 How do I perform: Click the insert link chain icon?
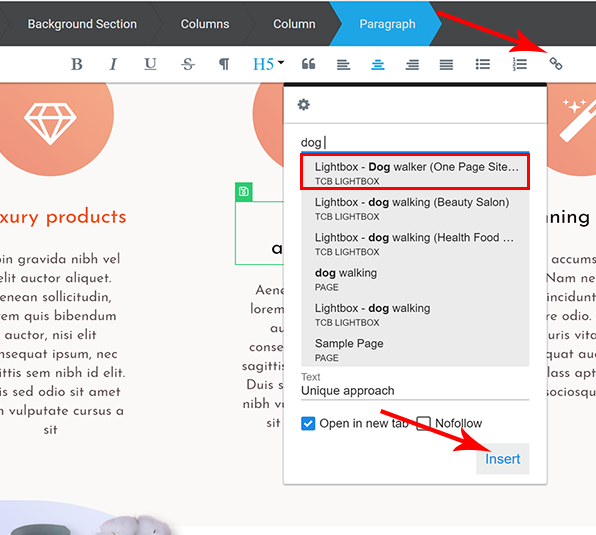tap(556, 63)
